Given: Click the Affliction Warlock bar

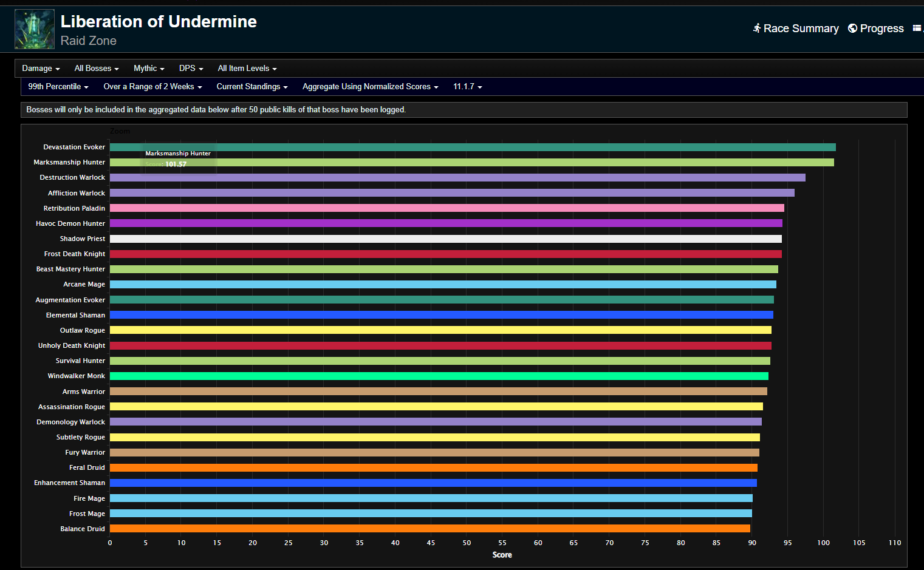Looking at the screenshot, I should (452, 193).
